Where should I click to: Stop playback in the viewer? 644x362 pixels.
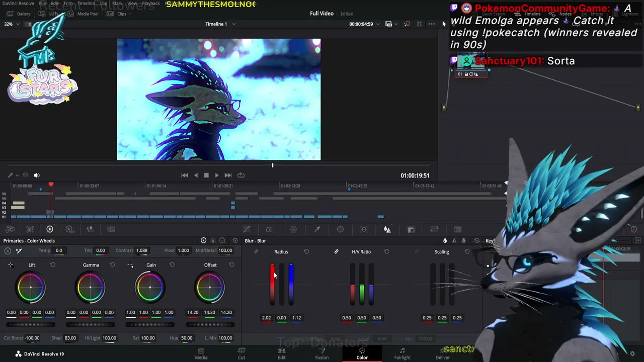pyautogui.click(x=206, y=175)
